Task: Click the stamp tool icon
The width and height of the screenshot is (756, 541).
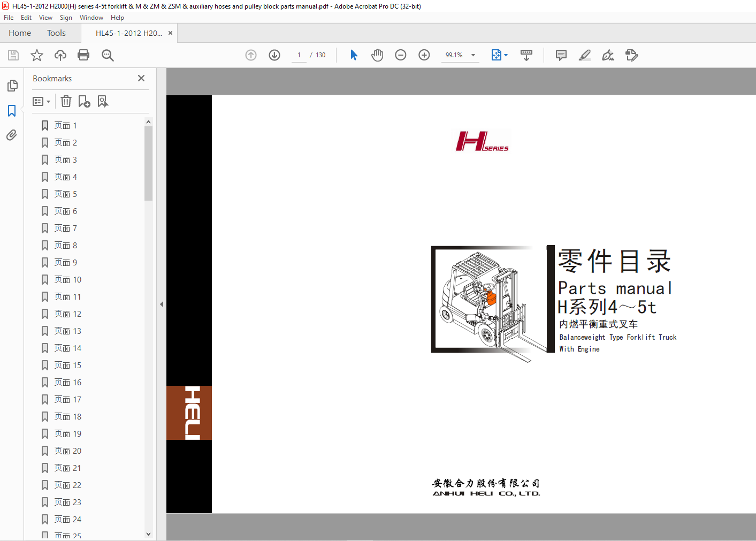Action: point(632,55)
